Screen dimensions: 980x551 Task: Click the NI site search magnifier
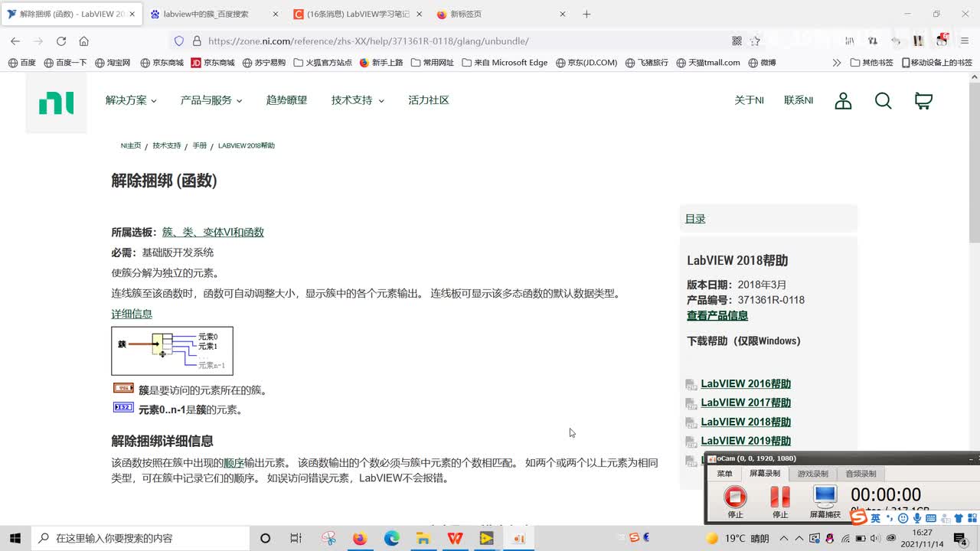pyautogui.click(x=883, y=101)
